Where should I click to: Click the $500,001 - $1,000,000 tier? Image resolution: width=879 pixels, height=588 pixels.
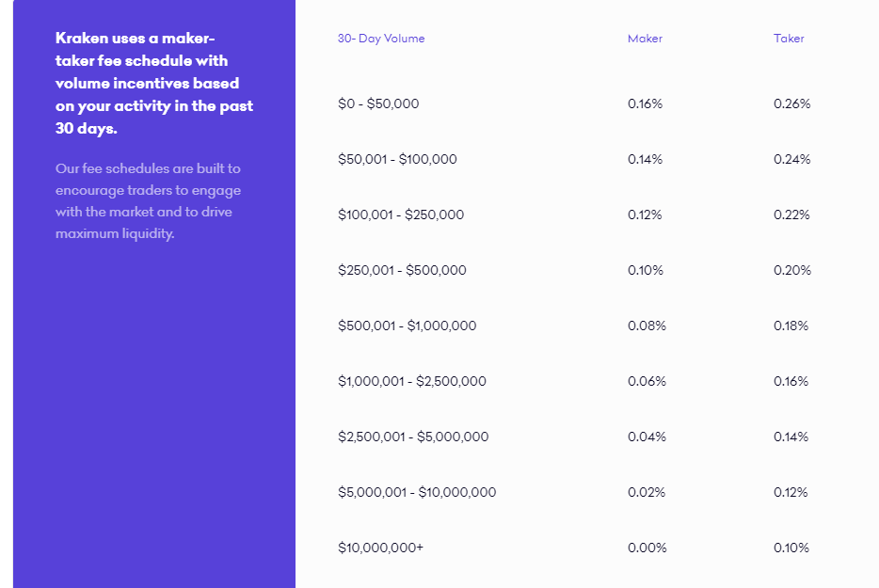click(x=407, y=326)
